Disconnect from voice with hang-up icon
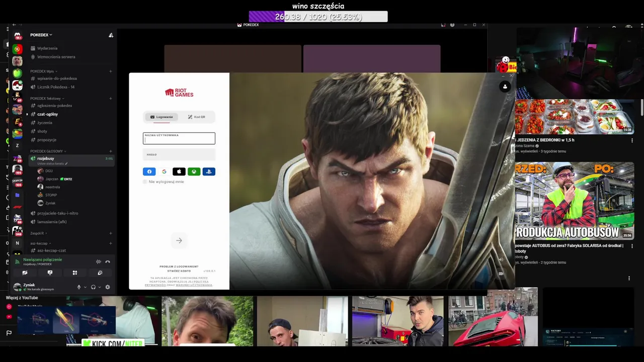The image size is (644, 362). point(108,261)
